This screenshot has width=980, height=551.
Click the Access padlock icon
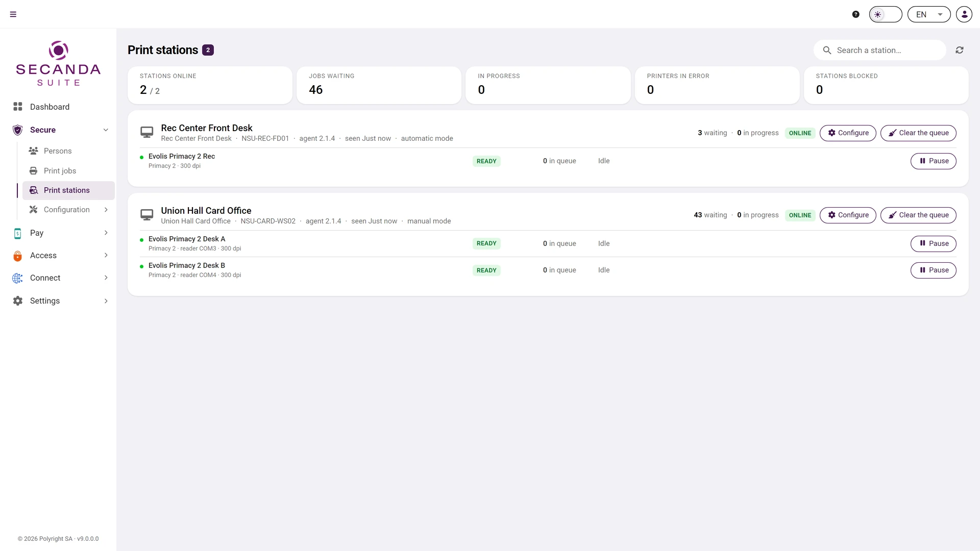18,256
